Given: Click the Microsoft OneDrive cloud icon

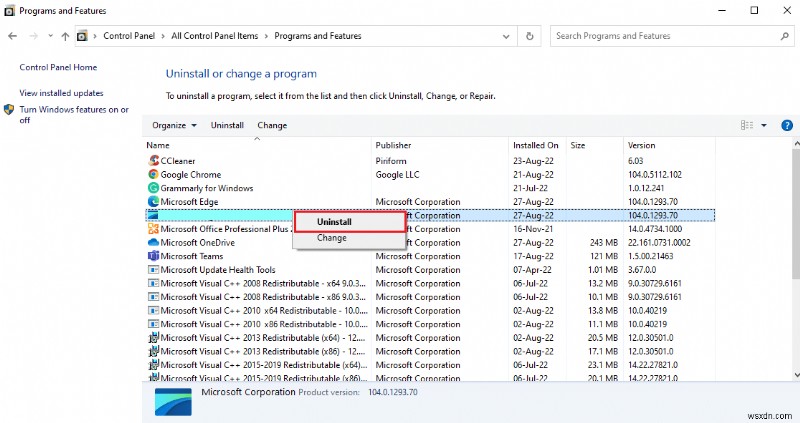Looking at the screenshot, I should click(x=153, y=242).
